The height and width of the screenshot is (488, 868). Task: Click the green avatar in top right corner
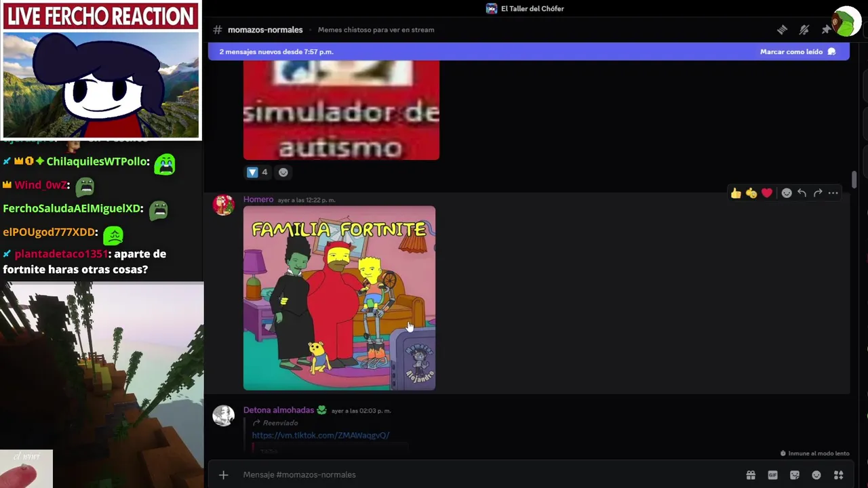[x=847, y=22]
